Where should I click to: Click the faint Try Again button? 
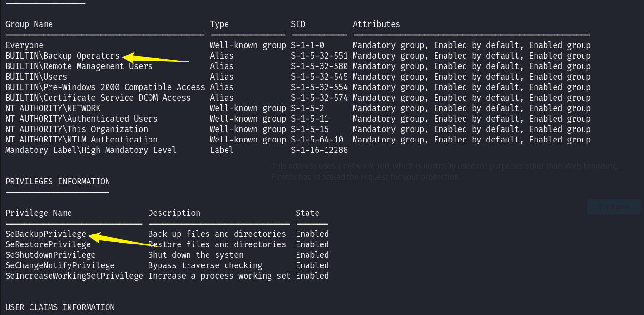click(614, 207)
